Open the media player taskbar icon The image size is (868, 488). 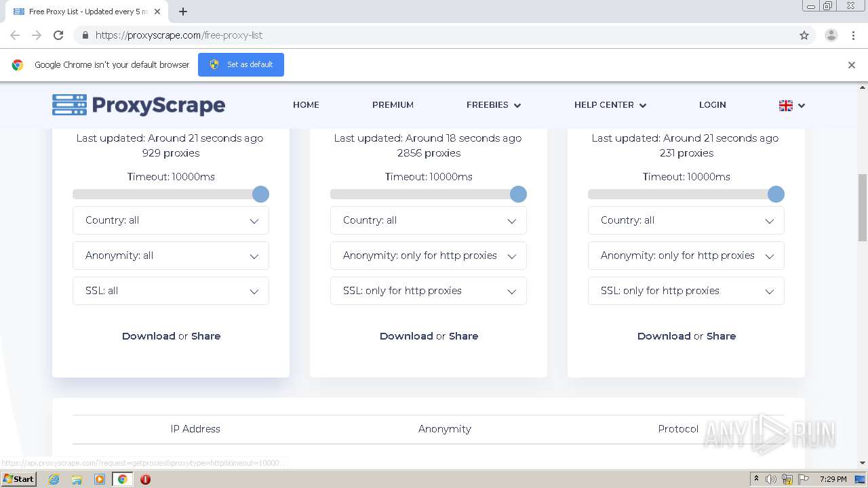coord(100,479)
